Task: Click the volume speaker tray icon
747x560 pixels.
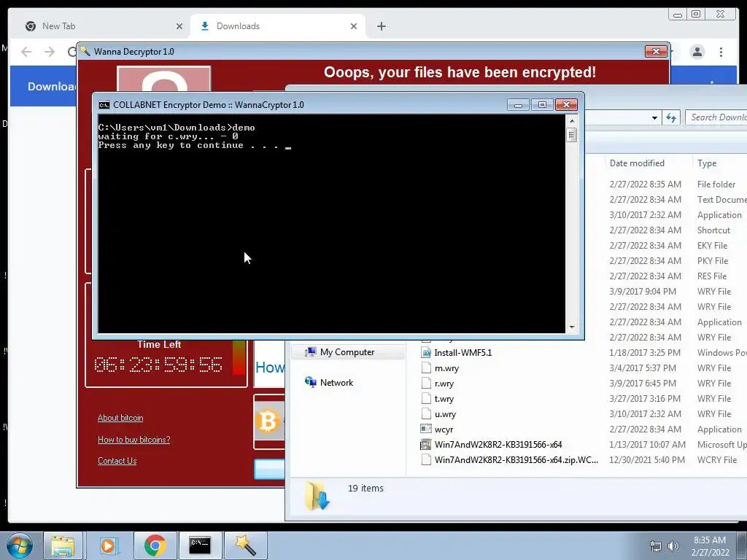Action: [673, 546]
